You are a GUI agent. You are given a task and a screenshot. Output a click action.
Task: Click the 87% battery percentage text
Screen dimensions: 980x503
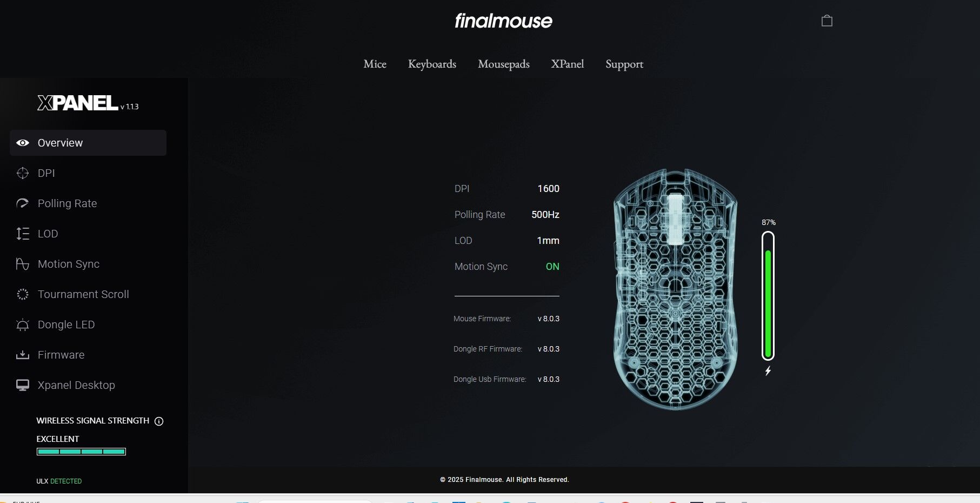pyautogui.click(x=769, y=222)
